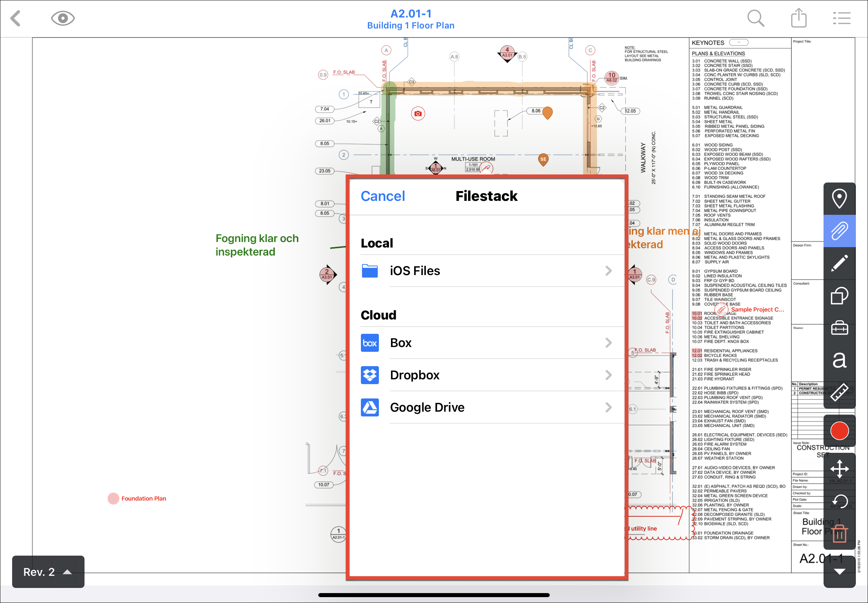Tap the Dropbox logo icon
The width and height of the screenshot is (868, 603).
pyautogui.click(x=370, y=375)
